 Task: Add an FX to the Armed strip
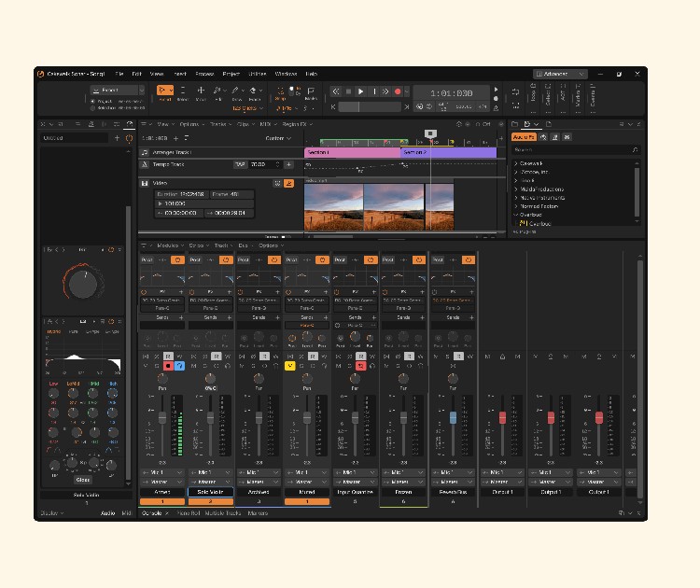coord(181,292)
